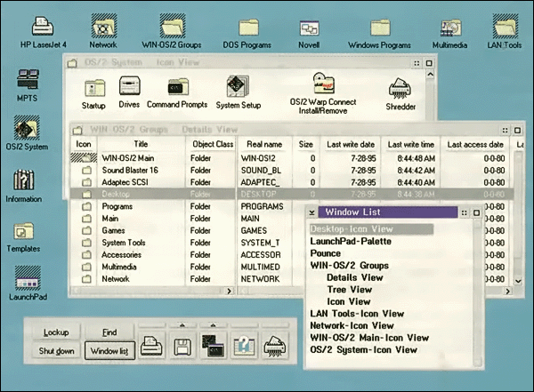Open the MPTS desktop icon

(x=28, y=79)
